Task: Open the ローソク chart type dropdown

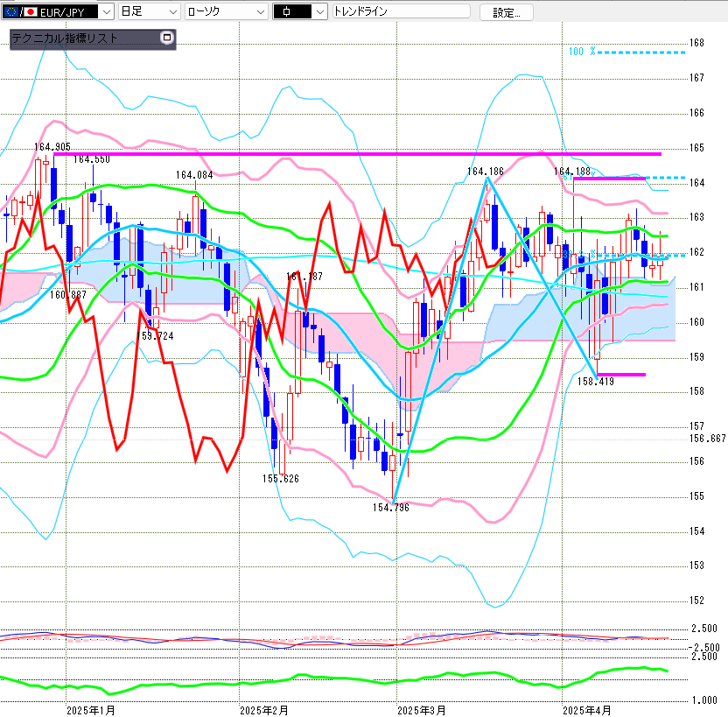Action: [226, 11]
